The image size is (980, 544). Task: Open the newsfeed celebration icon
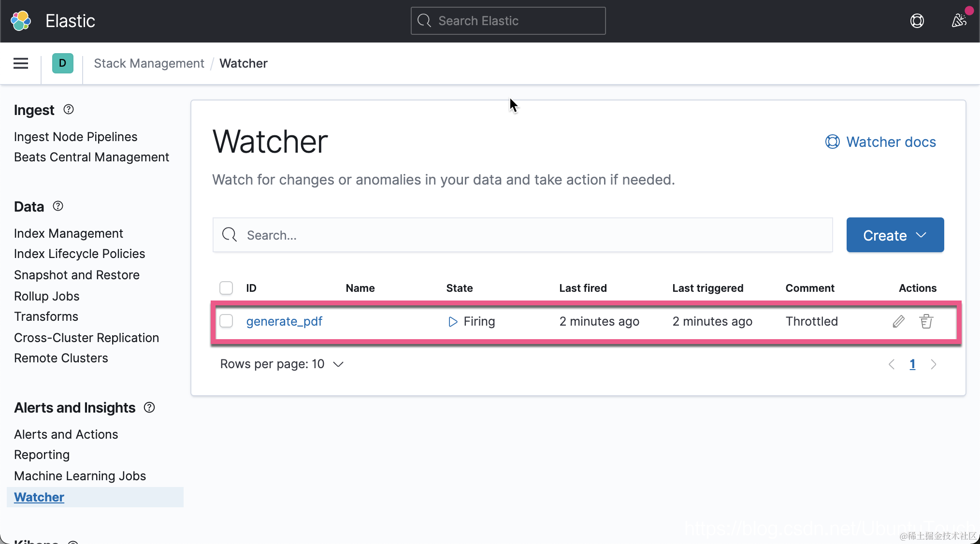coord(959,21)
